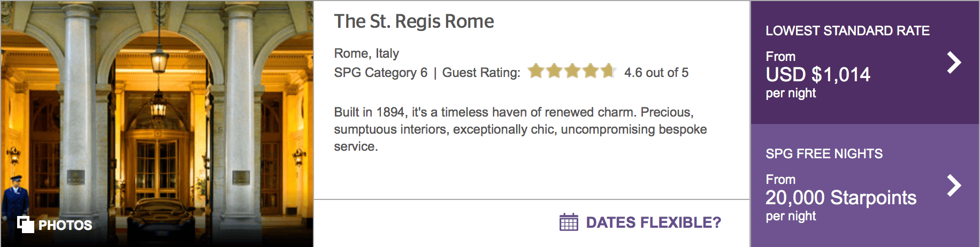Viewport: 980px width, 247px height.
Task: Select the SPG Free Nights panel
Action: click(x=865, y=186)
